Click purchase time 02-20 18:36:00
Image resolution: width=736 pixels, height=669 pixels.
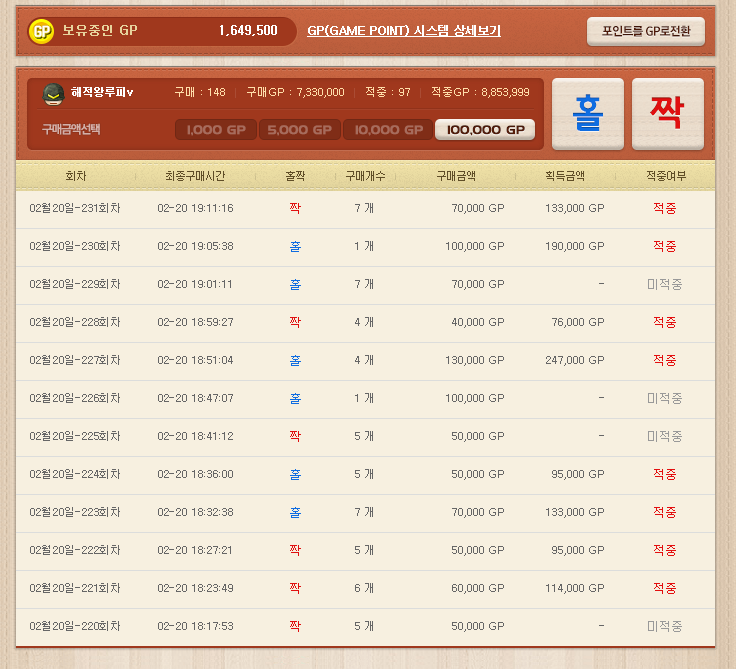click(x=195, y=475)
